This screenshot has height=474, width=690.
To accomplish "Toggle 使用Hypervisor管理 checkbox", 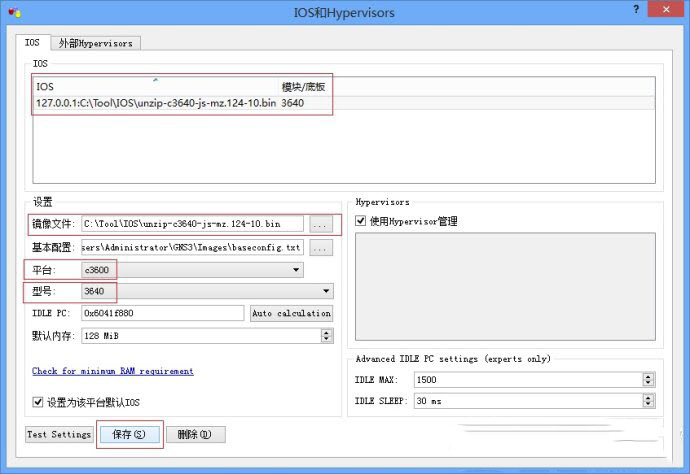I will 361,220.
